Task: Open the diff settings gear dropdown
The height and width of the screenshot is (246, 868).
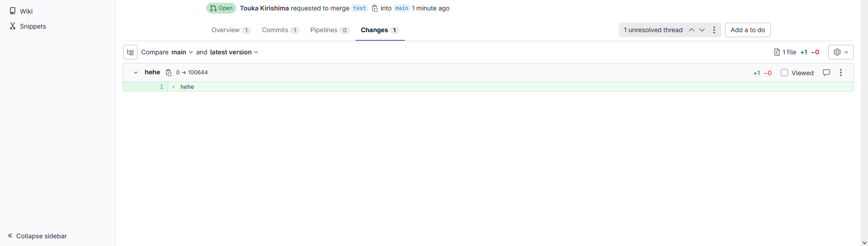Action: click(840, 52)
